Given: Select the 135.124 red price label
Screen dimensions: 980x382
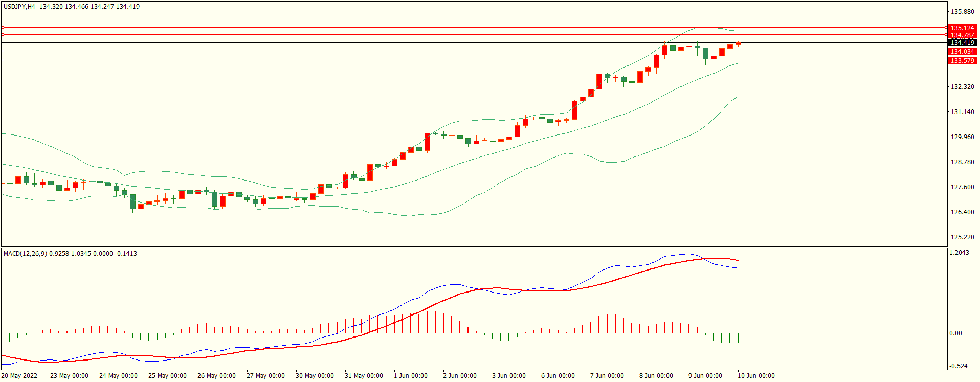Looking at the screenshot, I should [962, 28].
